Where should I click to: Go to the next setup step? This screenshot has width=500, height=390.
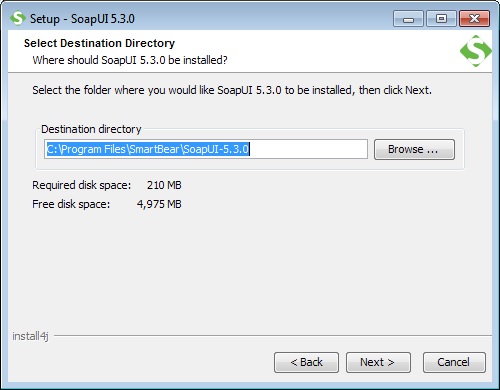click(378, 362)
